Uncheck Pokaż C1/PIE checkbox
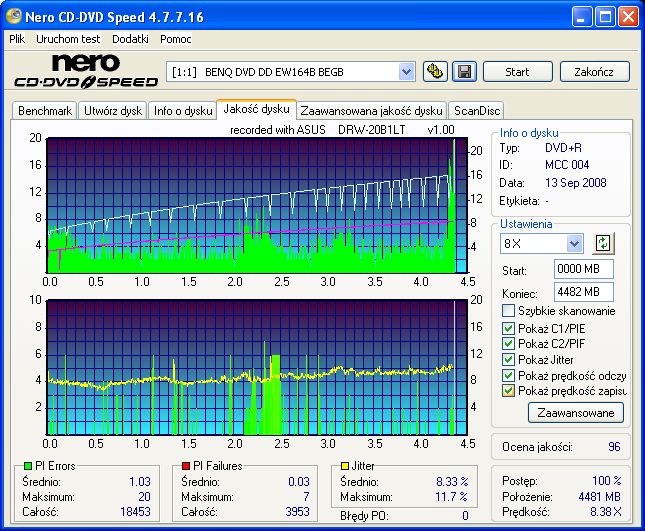Screen dimensions: 645x531 point(508,328)
